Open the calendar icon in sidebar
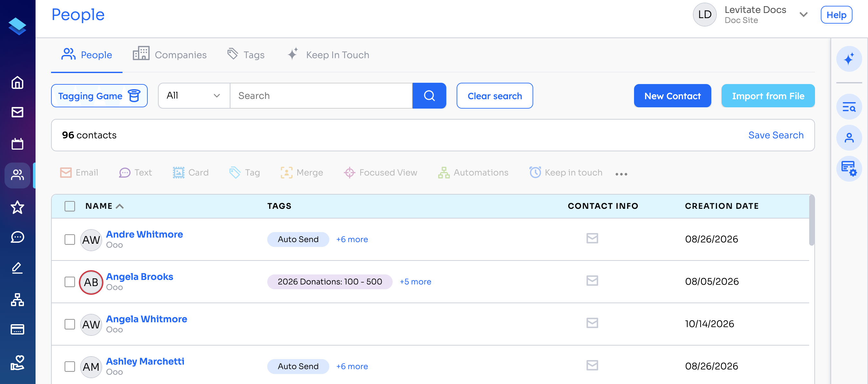Image resolution: width=868 pixels, height=384 pixels. coord(17,144)
